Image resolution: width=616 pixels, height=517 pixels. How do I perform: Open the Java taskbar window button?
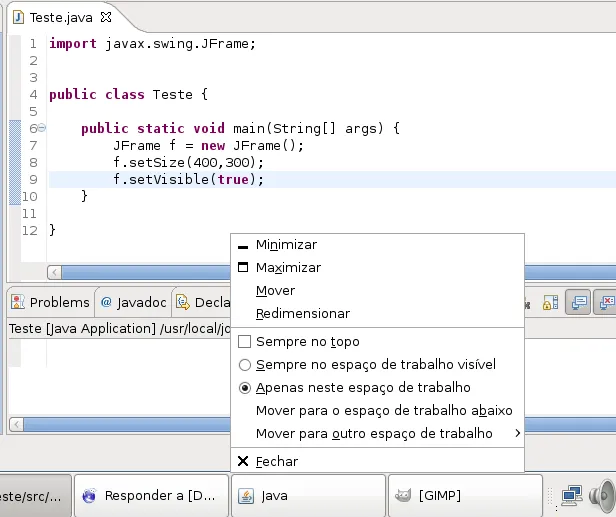(x=308, y=495)
